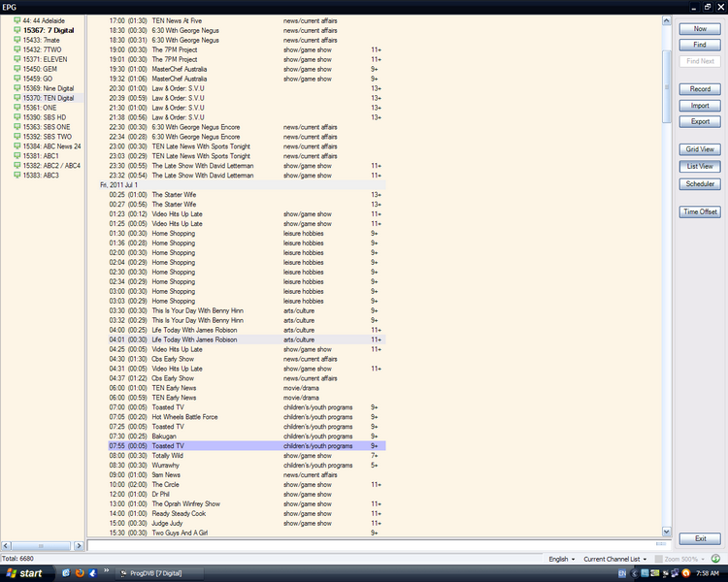Click the monitor icon beside 7mate channel
Screen dimensions: 728x582
[17, 40]
